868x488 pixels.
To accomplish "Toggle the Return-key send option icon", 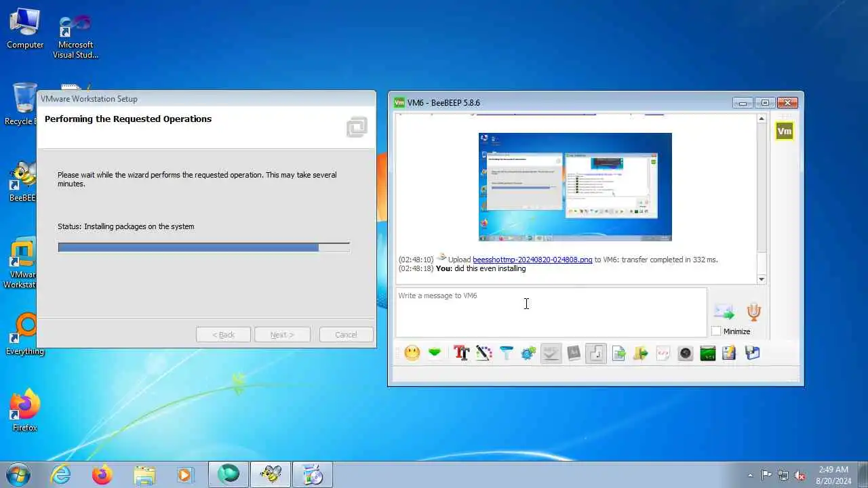I will point(596,353).
